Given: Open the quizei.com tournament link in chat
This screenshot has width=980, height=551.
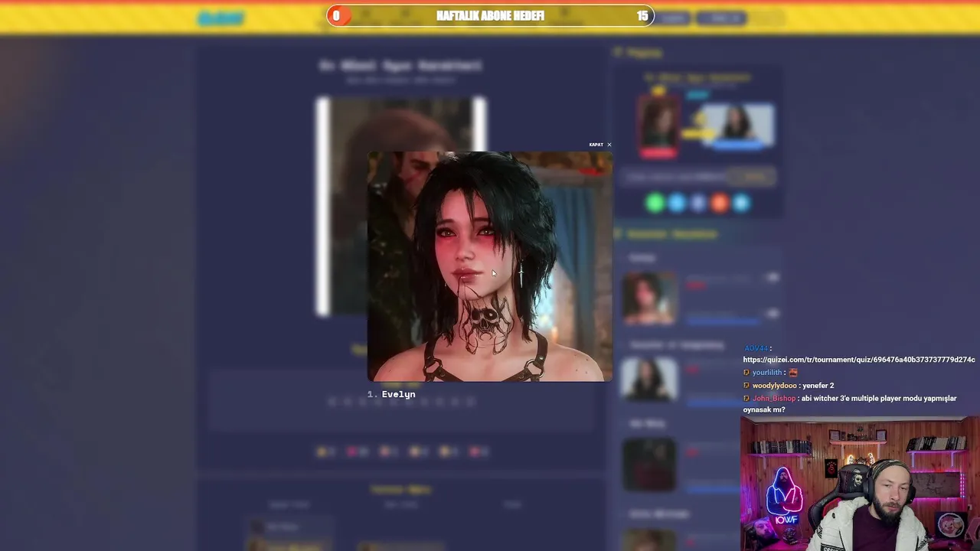Looking at the screenshot, I should [x=858, y=360].
